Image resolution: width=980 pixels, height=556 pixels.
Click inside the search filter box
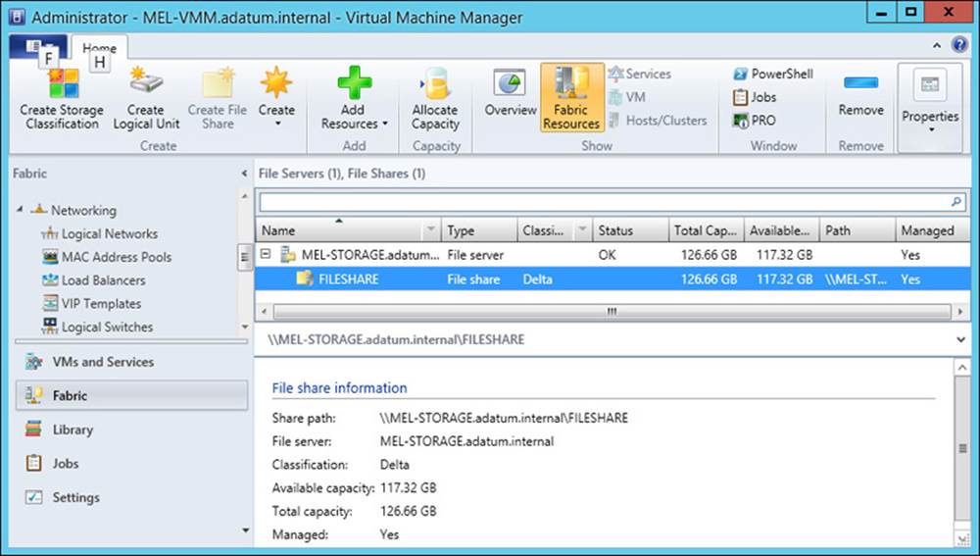tap(604, 201)
